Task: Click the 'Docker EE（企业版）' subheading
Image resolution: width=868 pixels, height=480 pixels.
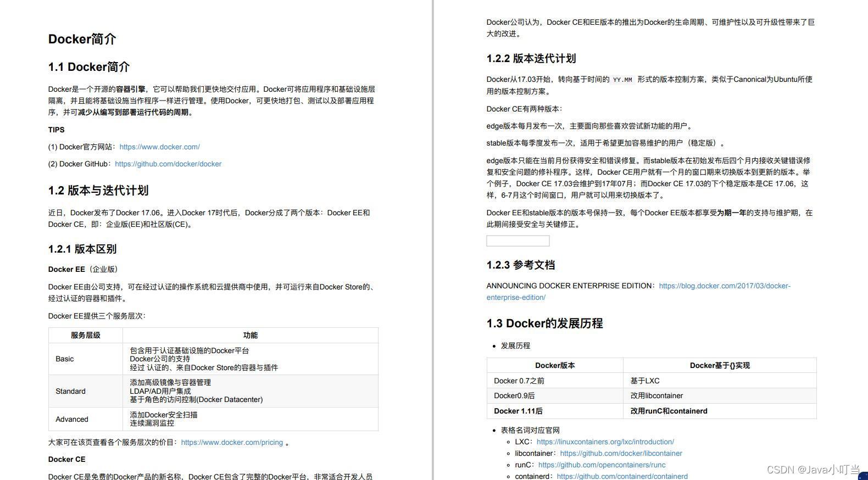Action: click(x=85, y=269)
